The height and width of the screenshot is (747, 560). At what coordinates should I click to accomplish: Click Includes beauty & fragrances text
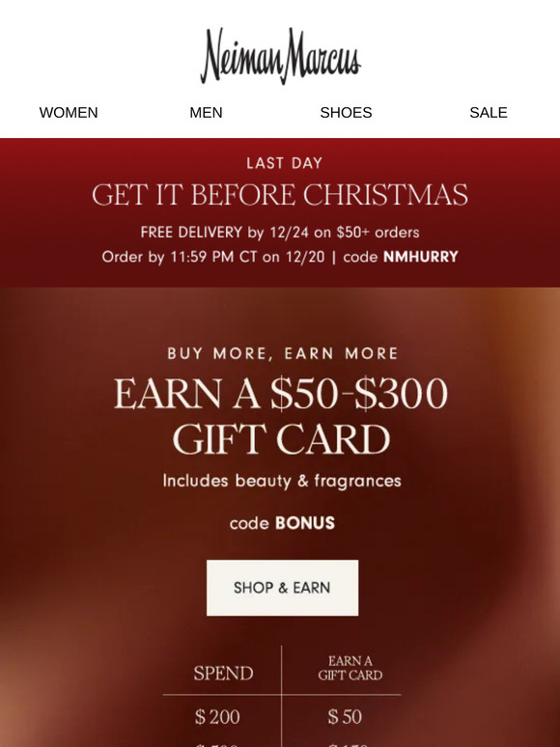click(282, 481)
